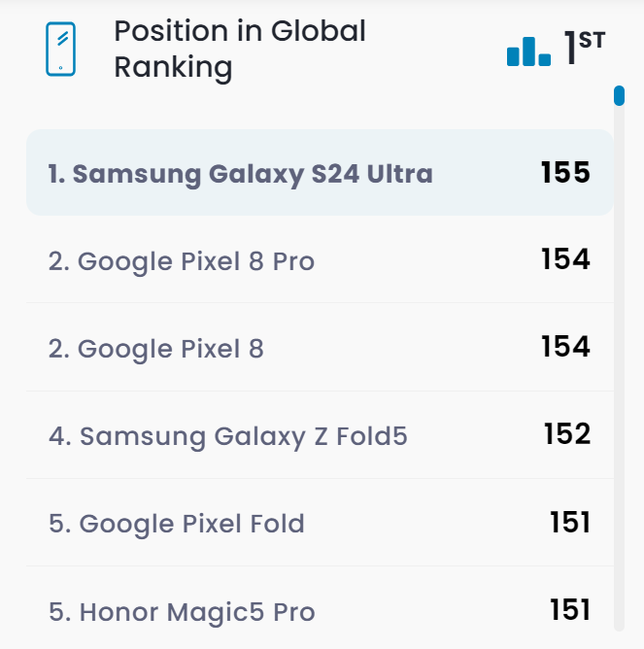Open the Google Pixel Fold entry
The height and width of the screenshot is (649, 644).
click(x=177, y=524)
